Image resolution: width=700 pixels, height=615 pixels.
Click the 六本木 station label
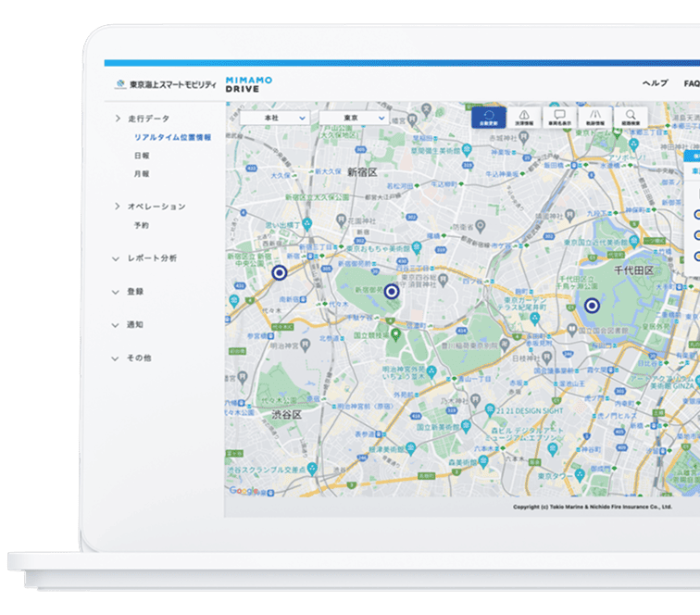(x=484, y=448)
